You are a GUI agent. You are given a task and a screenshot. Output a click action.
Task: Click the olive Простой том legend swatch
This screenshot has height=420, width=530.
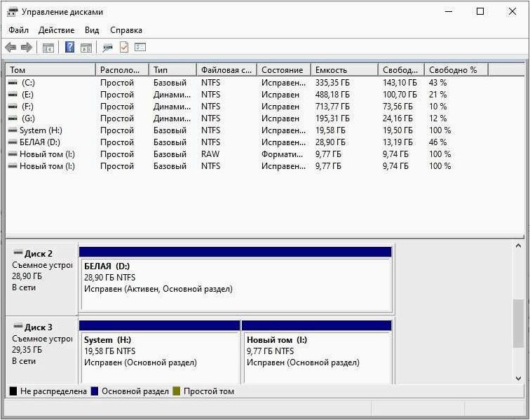point(176,391)
